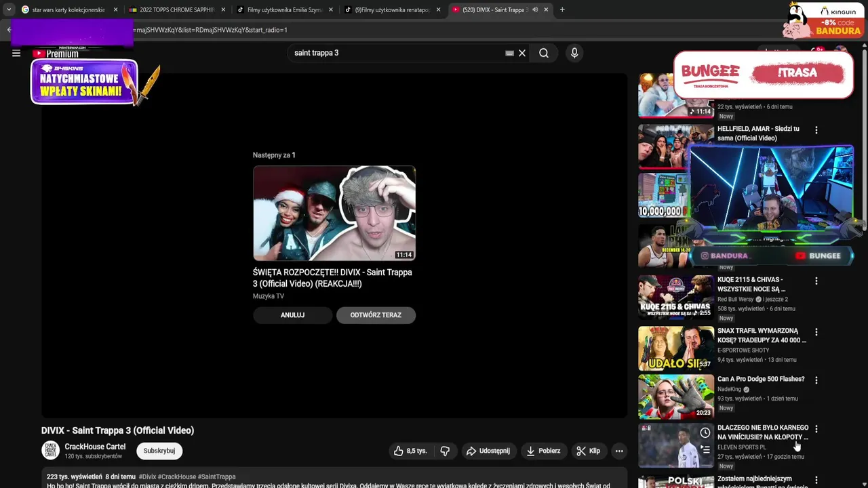
Task: Close the star wars karty kolekcjonerskie tab
Action: pos(116,9)
